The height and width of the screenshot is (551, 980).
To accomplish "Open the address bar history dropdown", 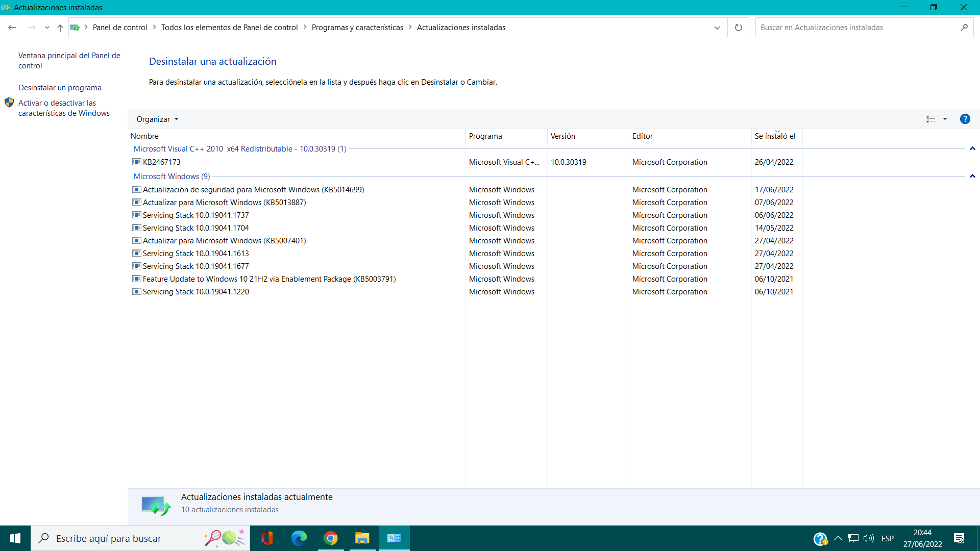I will [717, 28].
